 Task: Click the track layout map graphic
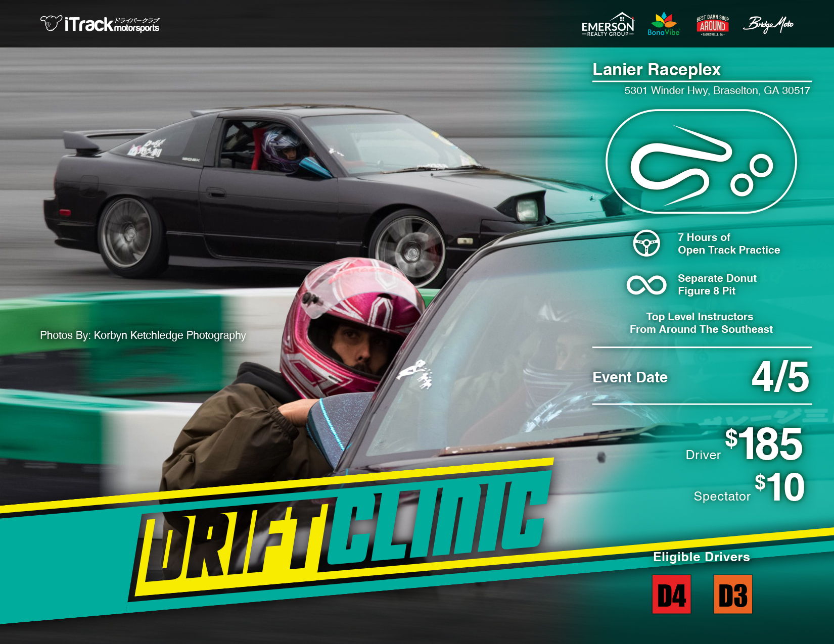(x=701, y=161)
